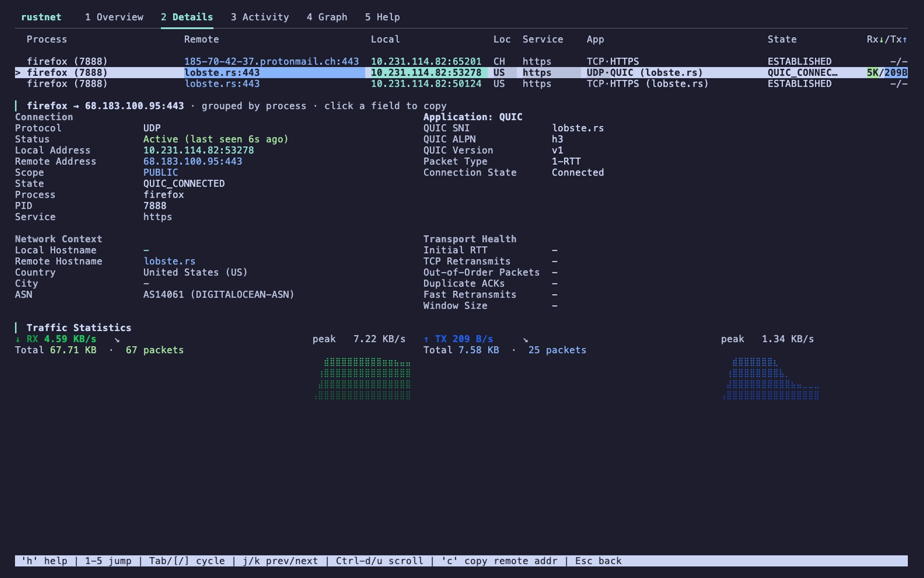Click the RX total 67.71 KB value
This screenshot has width=924, height=578.
click(73, 350)
